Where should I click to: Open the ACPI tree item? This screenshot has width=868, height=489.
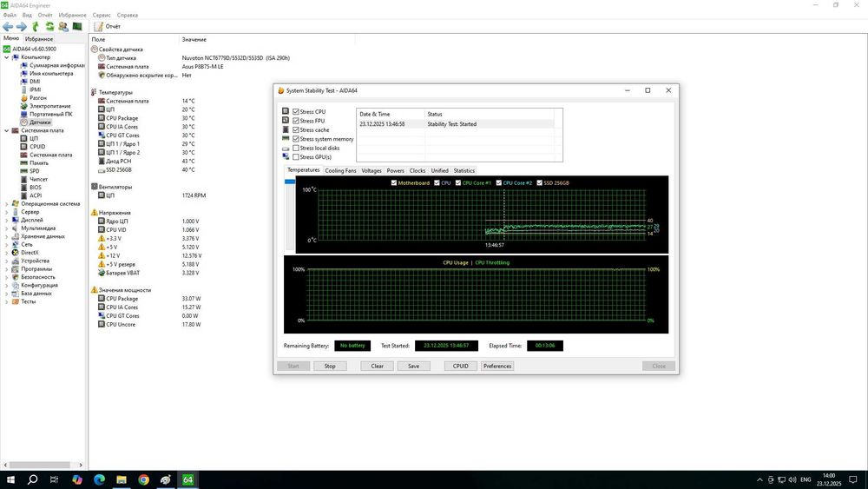[36, 195]
